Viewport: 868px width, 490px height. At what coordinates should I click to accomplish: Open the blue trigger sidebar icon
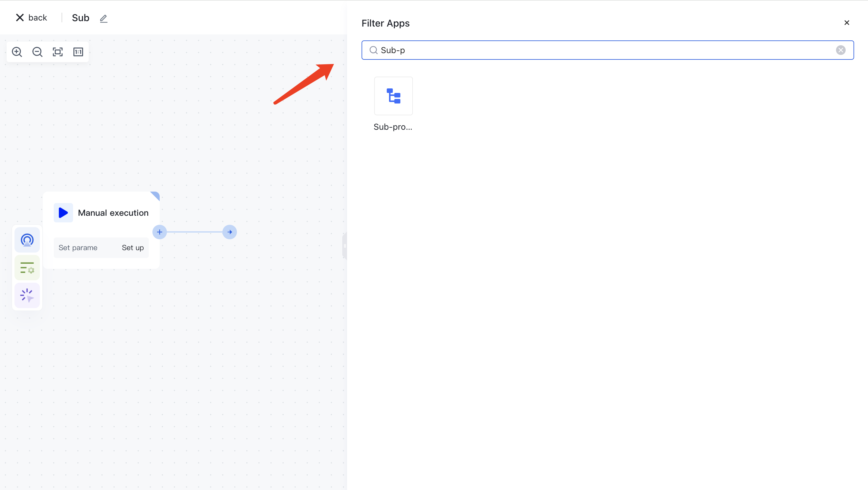tap(27, 240)
